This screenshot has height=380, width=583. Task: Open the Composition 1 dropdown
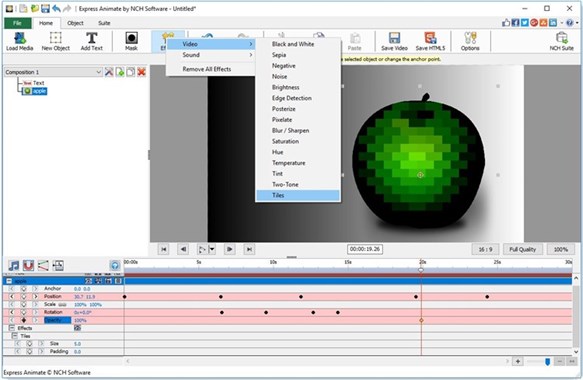[53, 72]
